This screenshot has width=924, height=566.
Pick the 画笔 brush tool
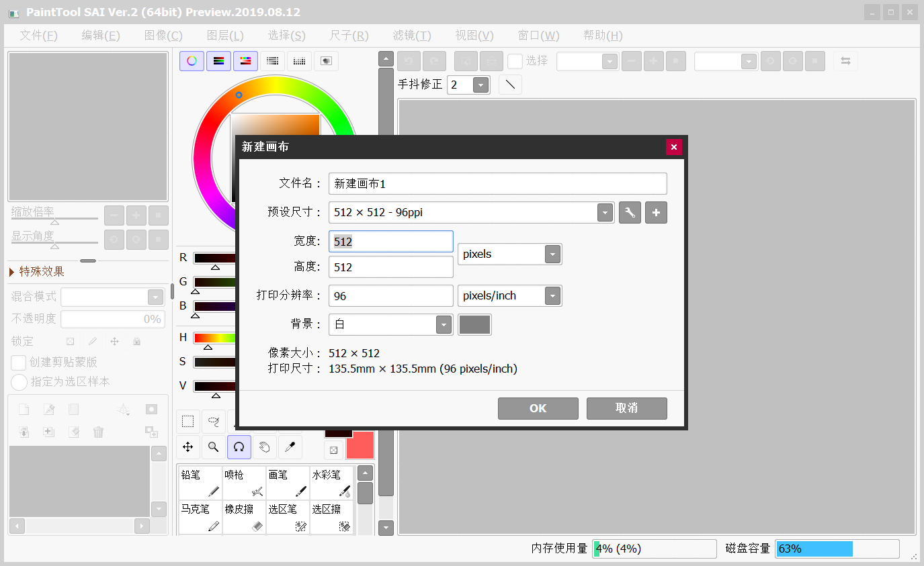point(287,483)
